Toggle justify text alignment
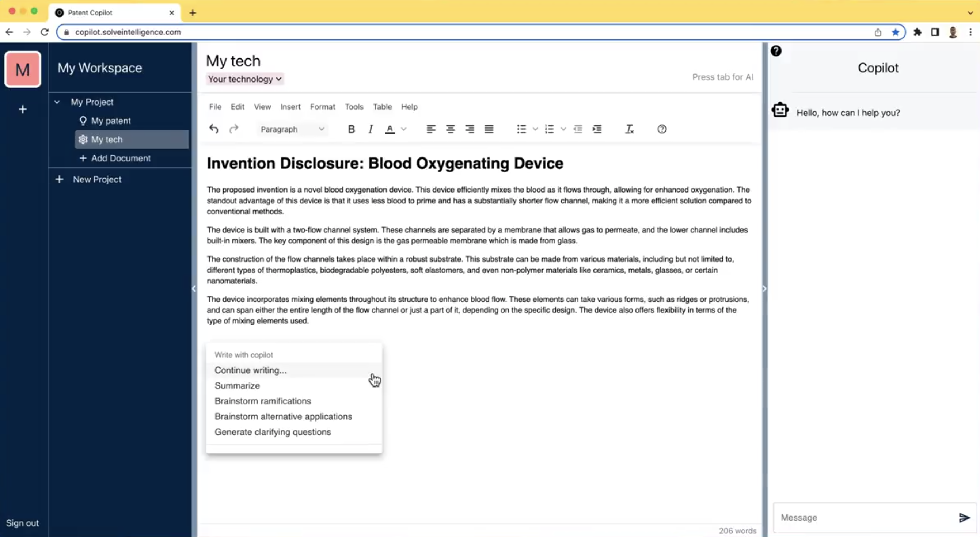 click(489, 129)
